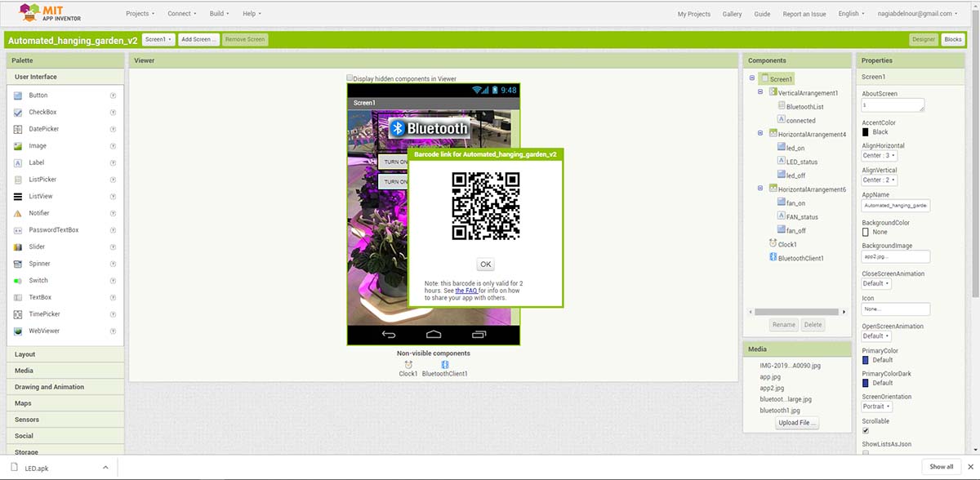Viewport: 980px width, 480px height.
Task: Open the English language dropdown
Action: (x=851, y=14)
